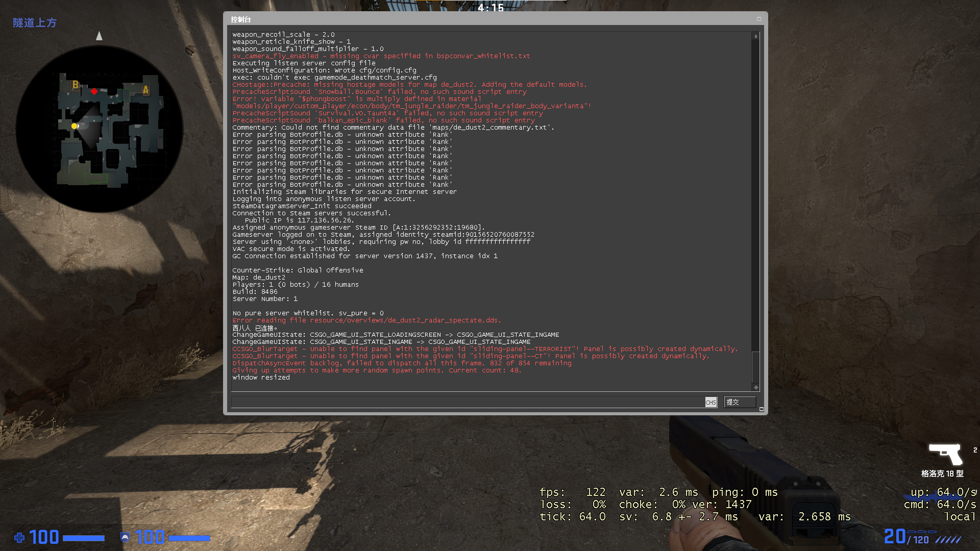Click 'GC Connection established' line
The width and height of the screenshot is (980, 551).
pos(365,256)
